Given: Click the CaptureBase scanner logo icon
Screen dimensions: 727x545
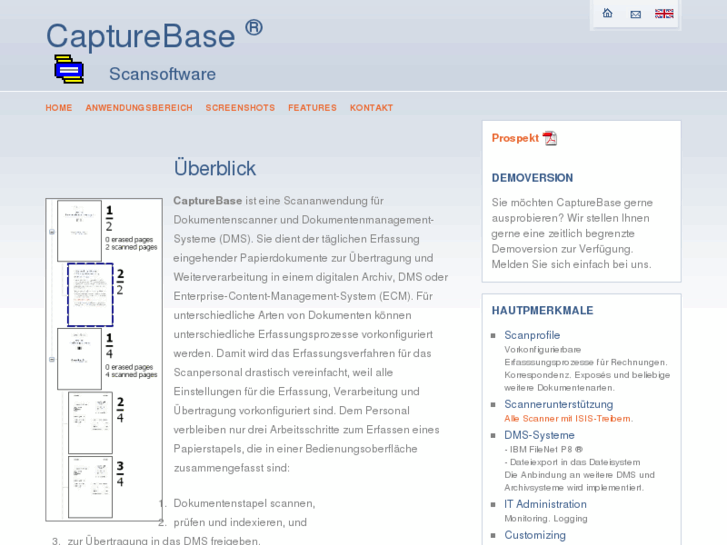Looking at the screenshot, I should 69,69.
